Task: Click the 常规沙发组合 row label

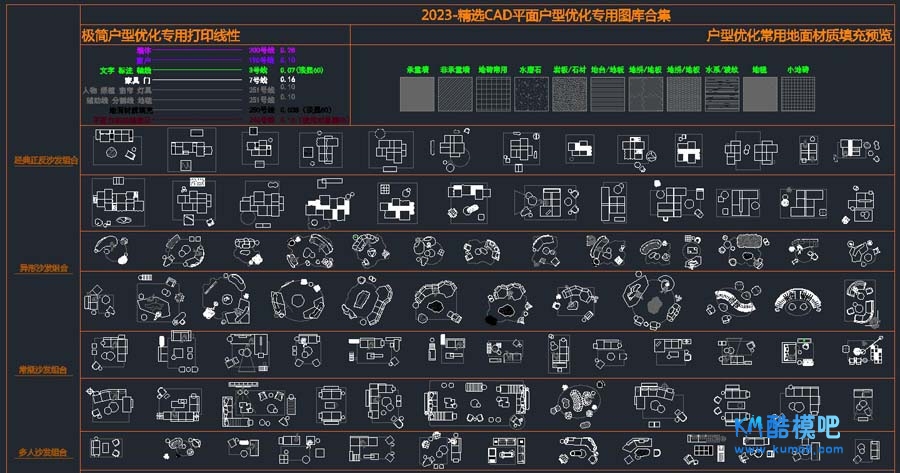Action: click(x=42, y=370)
